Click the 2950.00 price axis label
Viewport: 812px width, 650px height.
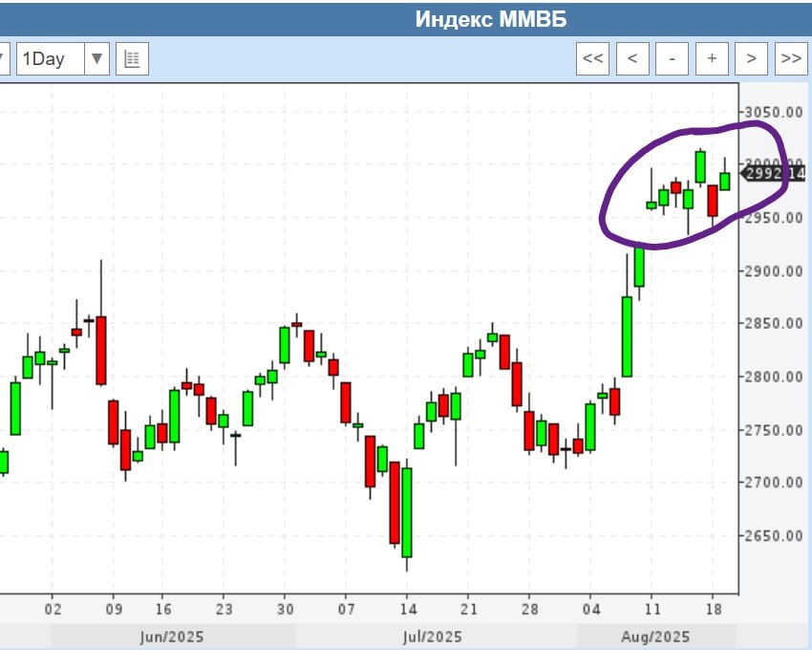click(774, 218)
